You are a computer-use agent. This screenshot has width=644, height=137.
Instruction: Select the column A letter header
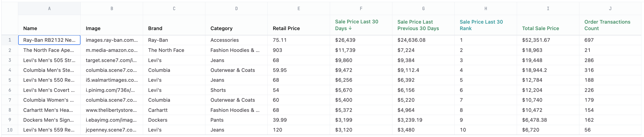click(49, 9)
